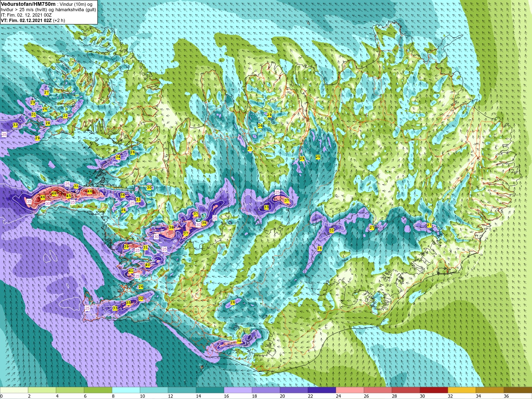Pick the 20–22 m/s violet legend swatch
This screenshot has height=399, width=532.
(294, 390)
